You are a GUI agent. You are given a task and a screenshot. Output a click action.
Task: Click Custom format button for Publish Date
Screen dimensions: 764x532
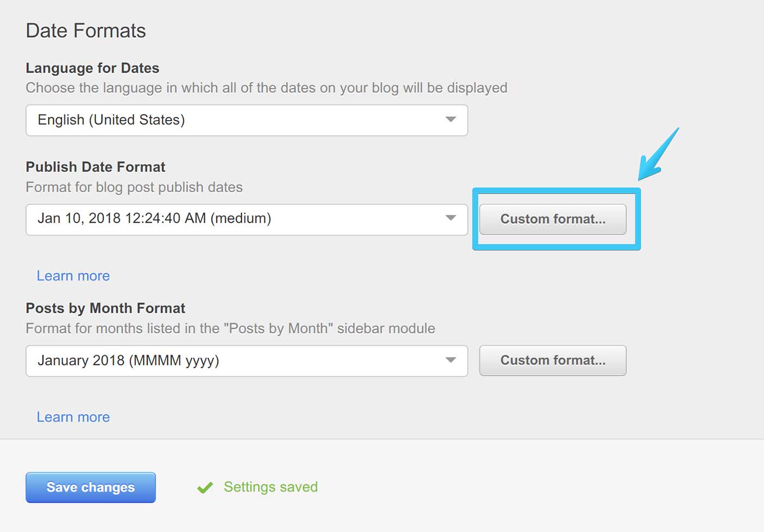tap(552, 219)
